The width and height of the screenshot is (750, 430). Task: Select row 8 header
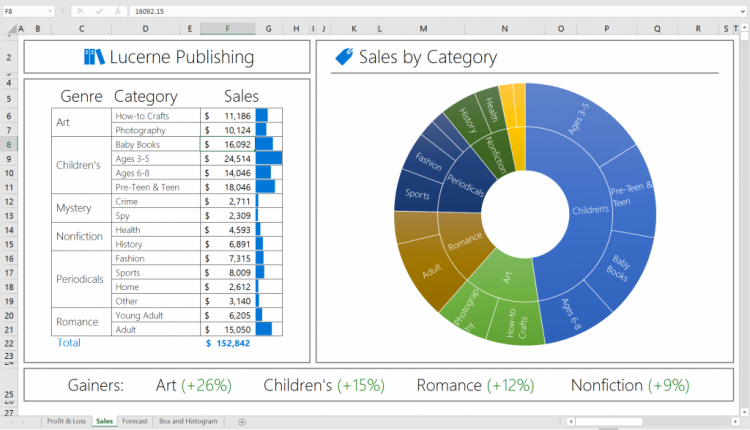coord(9,144)
